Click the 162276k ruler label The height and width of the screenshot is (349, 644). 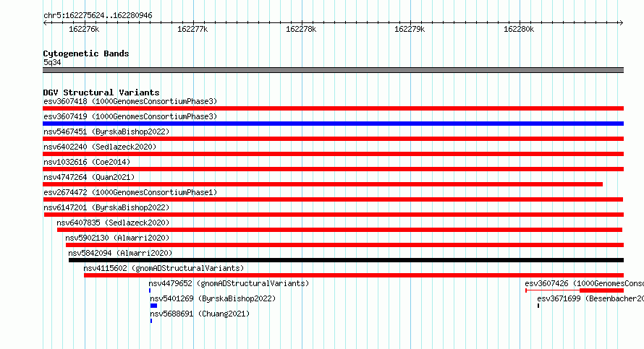click(x=84, y=29)
